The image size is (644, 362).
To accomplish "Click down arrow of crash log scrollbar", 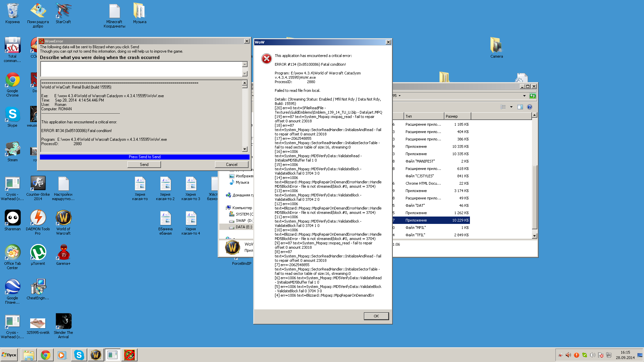I will click(x=245, y=149).
